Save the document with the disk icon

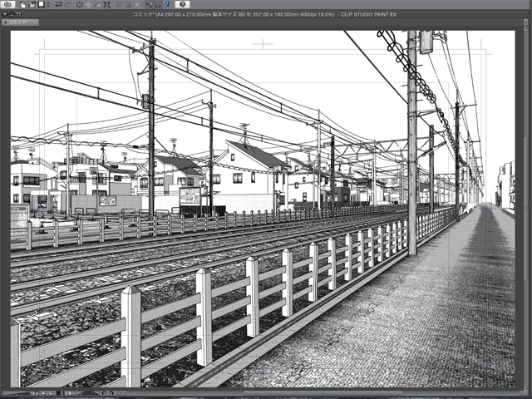point(41,4)
